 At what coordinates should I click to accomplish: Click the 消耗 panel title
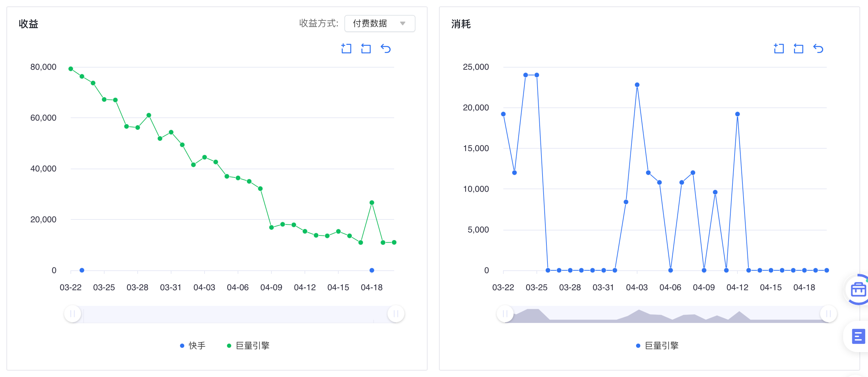point(461,24)
